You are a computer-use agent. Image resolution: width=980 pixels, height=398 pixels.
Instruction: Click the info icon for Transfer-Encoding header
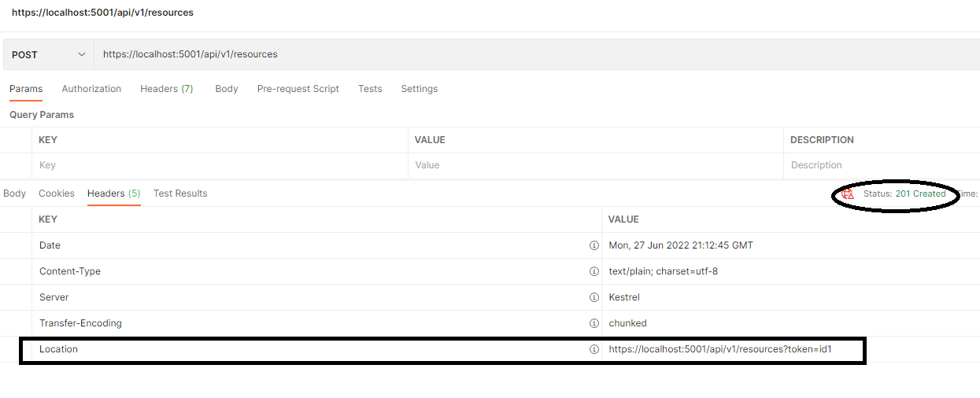point(594,323)
